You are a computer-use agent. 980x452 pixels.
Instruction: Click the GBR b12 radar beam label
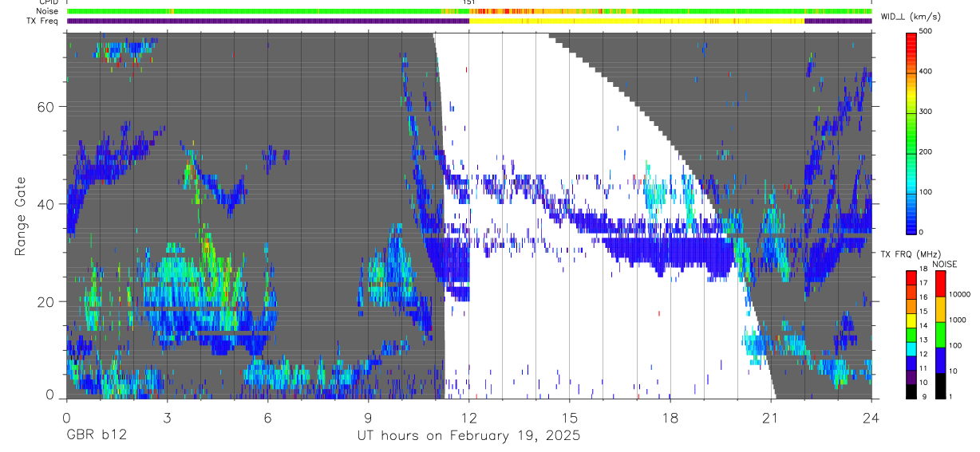coord(95,436)
